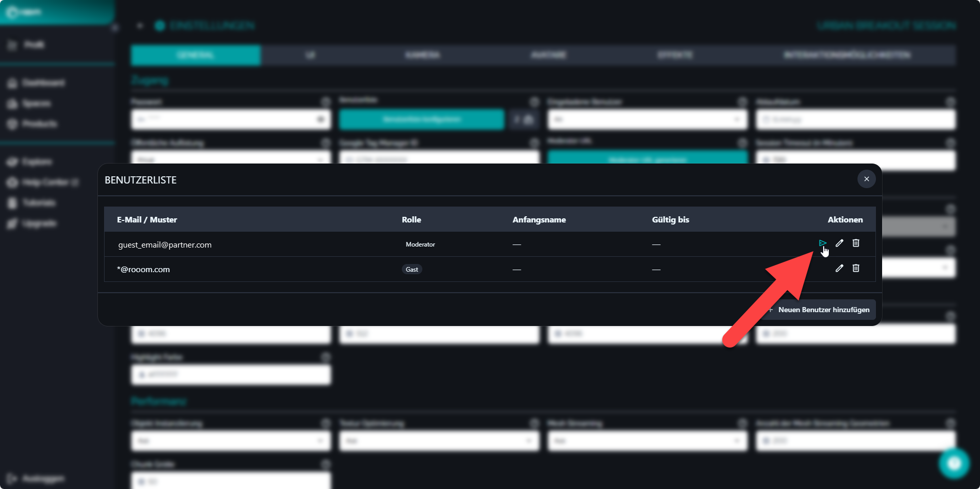Image resolution: width=980 pixels, height=489 pixels.
Task: Open the Avatare settings tab
Action: point(548,55)
